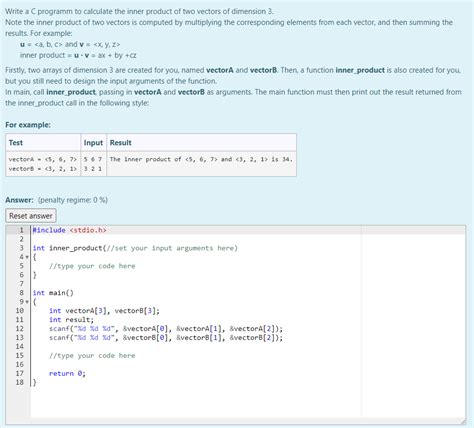Click line number 14 in the gutter
Screen dimensions: 474x428
point(20,347)
